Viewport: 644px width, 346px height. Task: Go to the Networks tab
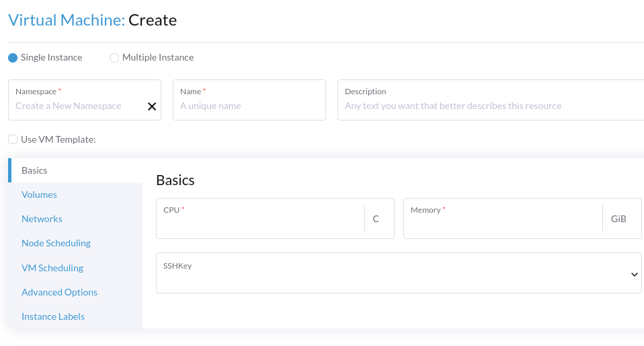click(42, 219)
